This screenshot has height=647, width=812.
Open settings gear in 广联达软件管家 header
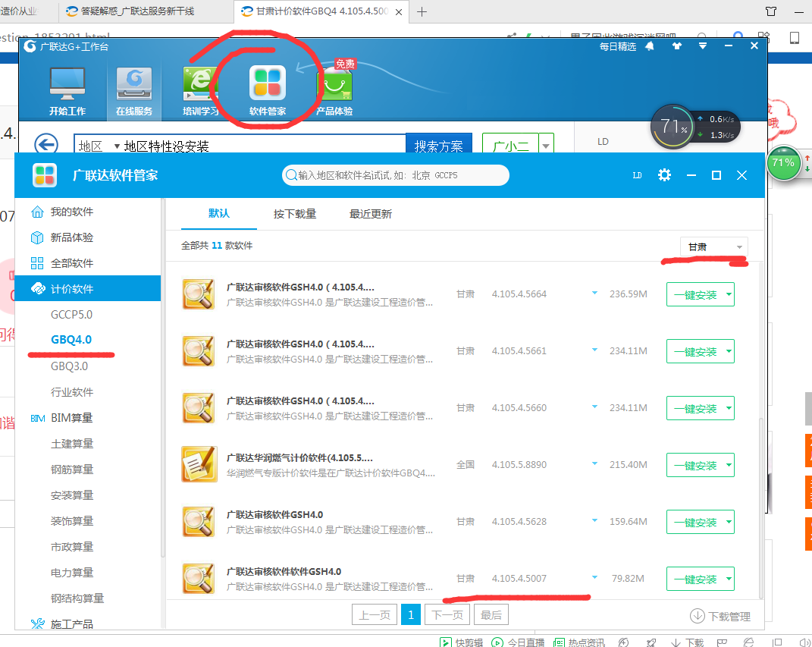664,175
